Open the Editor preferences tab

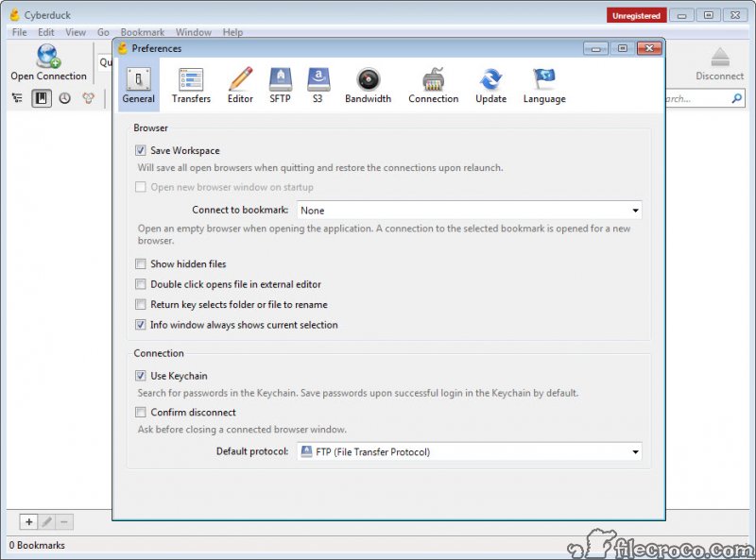pyautogui.click(x=240, y=85)
